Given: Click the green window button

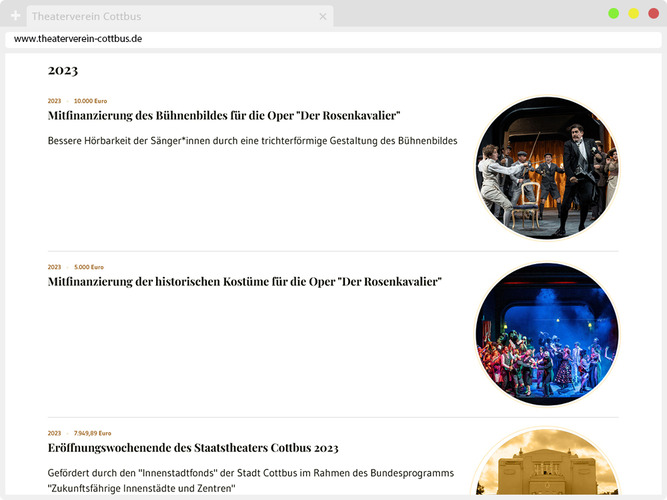Looking at the screenshot, I should 614,13.
